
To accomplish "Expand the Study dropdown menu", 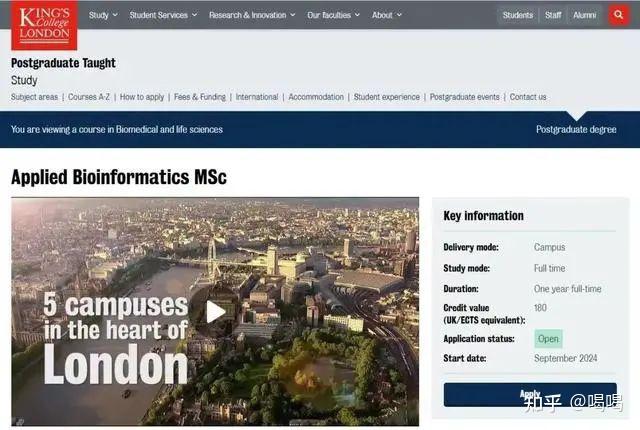I will pyautogui.click(x=103, y=15).
